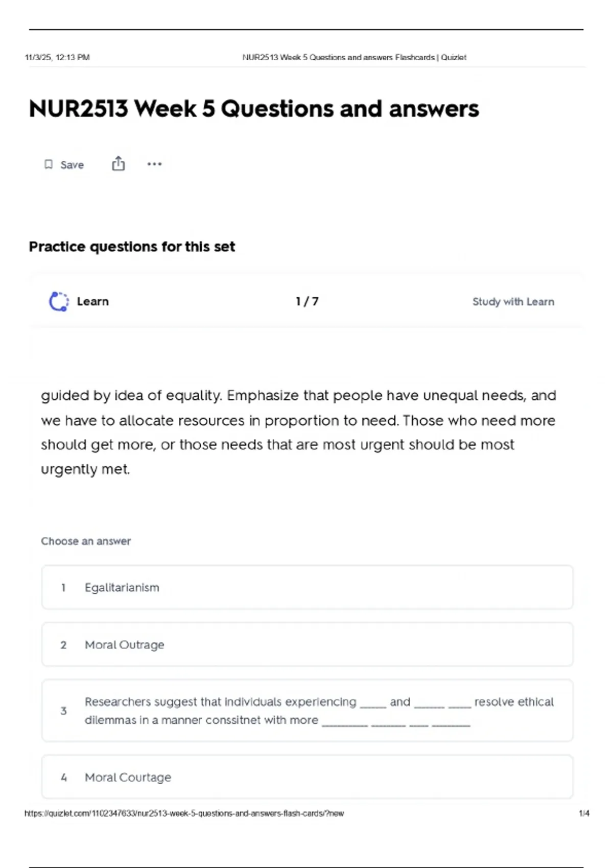The image size is (613, 868).
Task: Click the circular Learn mode icon
Action: (x=59, y=301)
